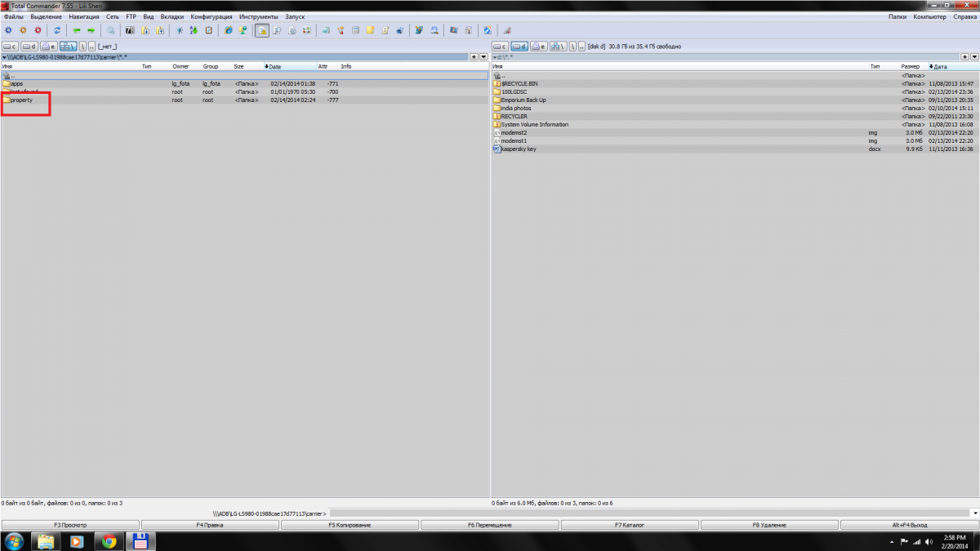The image size is (980, 551).
Task: Open the kaspersky key docx file
Action: click(519, 149)
